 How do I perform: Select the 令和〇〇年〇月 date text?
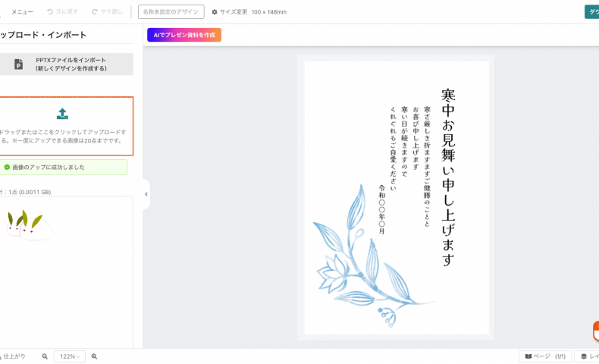(382, 209)
